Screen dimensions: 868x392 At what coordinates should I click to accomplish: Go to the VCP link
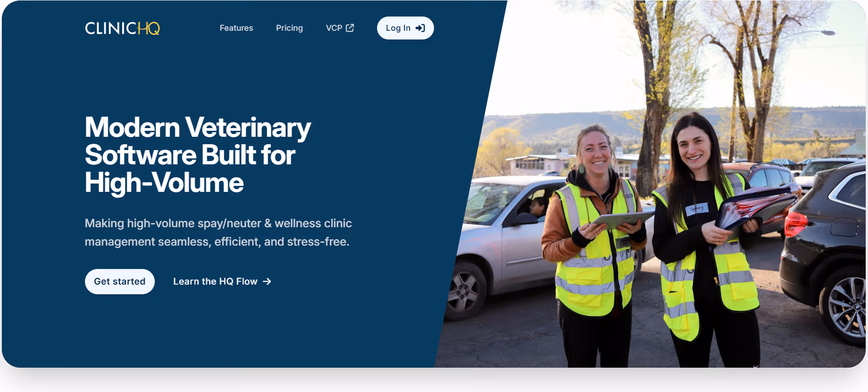pos(340,28)
